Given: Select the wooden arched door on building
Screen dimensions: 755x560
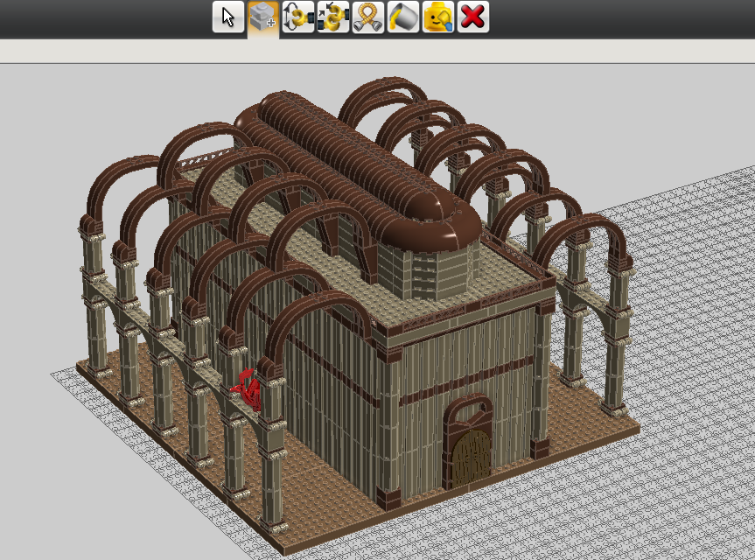Looking at the screenshot, I should [x=471, y=458].
